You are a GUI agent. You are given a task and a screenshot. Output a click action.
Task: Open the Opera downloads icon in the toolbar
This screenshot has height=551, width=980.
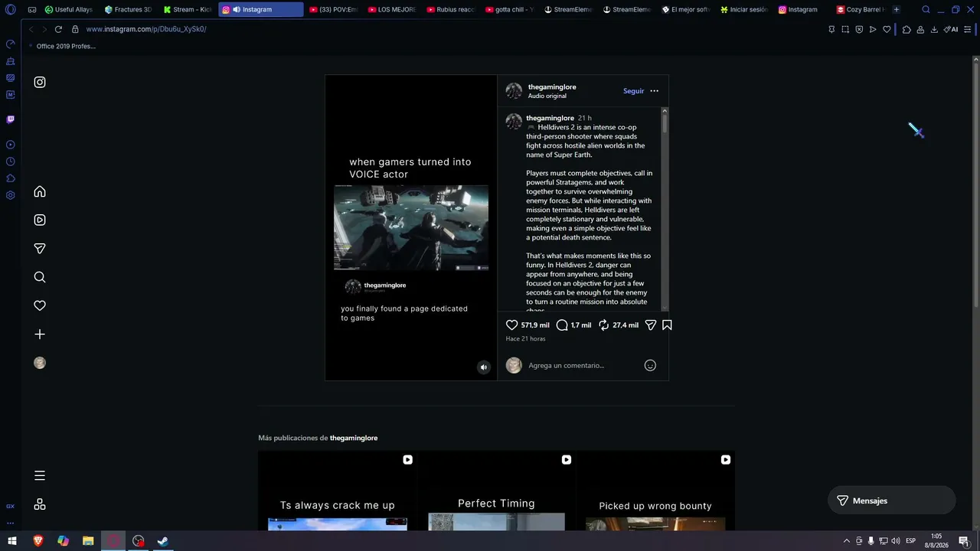(934, 29)
